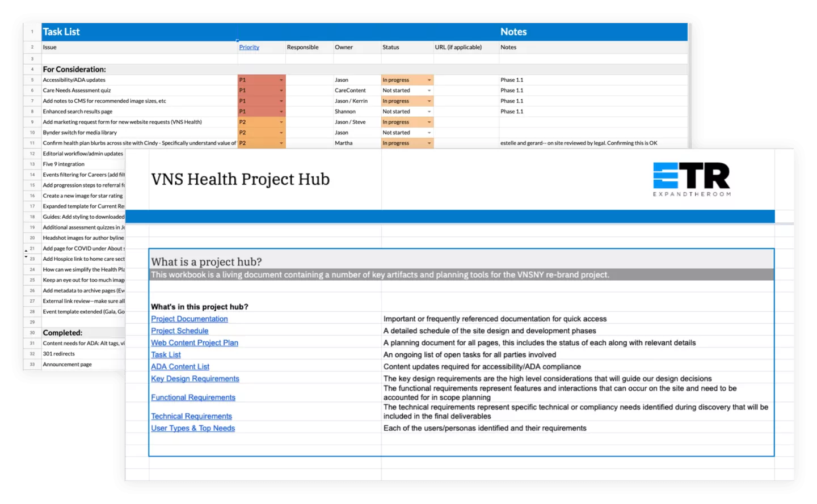Follow the Web Content Project Plan link
Image resolution: width=817 pixels, height=504 pixels.
coord(195,343)
